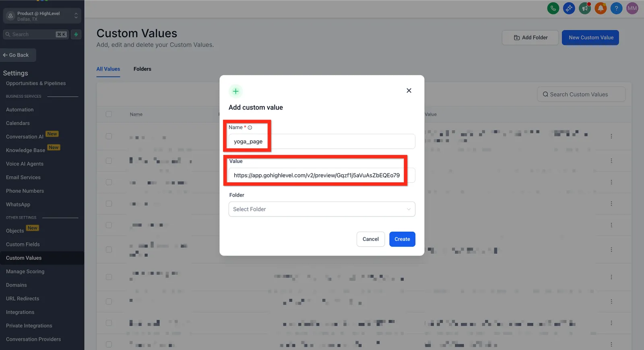Close the Add custom value dialog
644x350 pixels.
click(x=409, y=91)
